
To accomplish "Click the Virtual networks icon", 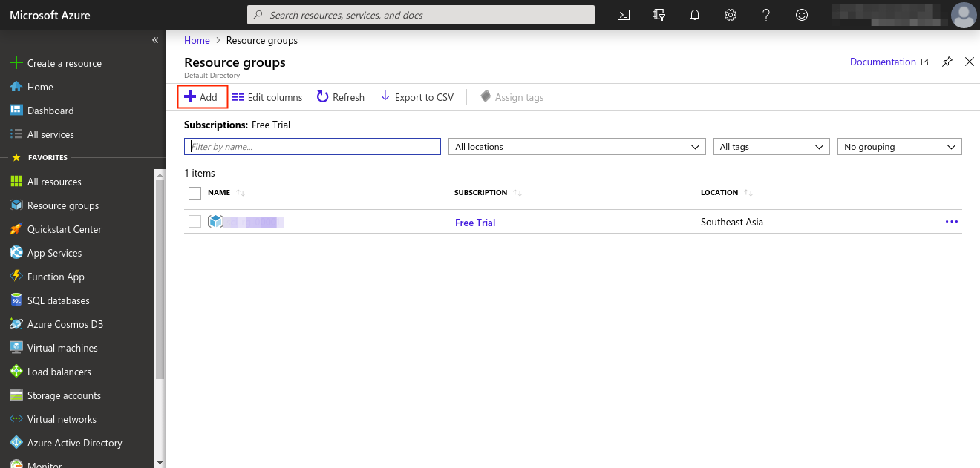I will (16, 419).
